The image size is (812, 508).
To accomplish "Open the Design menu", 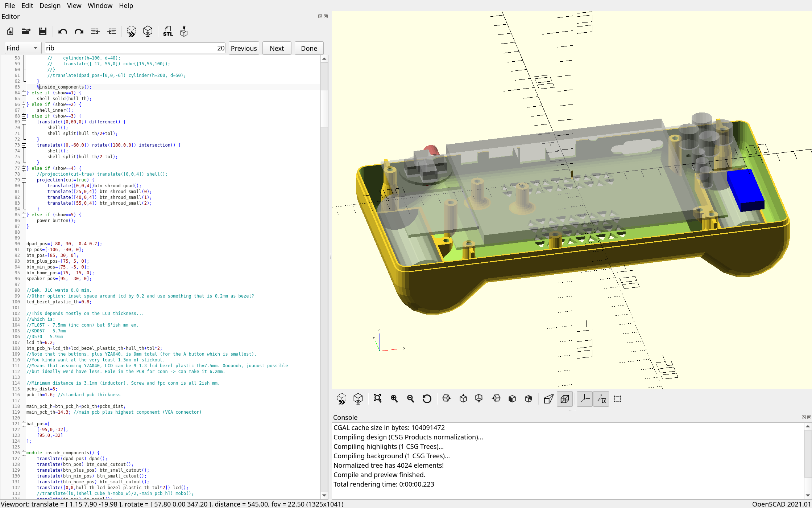I will pos(50,5).
